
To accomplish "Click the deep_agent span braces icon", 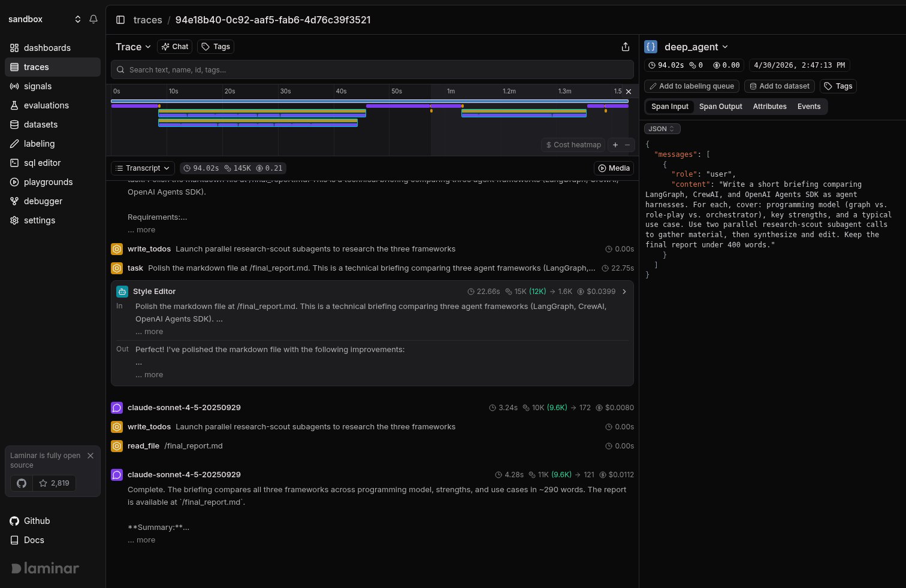I will [x=651, y=47].
